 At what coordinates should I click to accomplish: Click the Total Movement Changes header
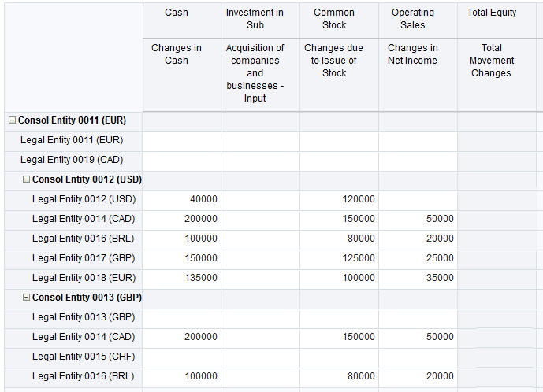[497, 75]
